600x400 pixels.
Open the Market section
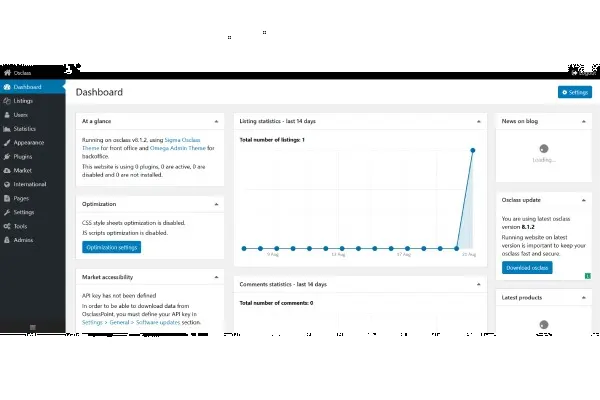pyautogui.click(x=21, y=171)
